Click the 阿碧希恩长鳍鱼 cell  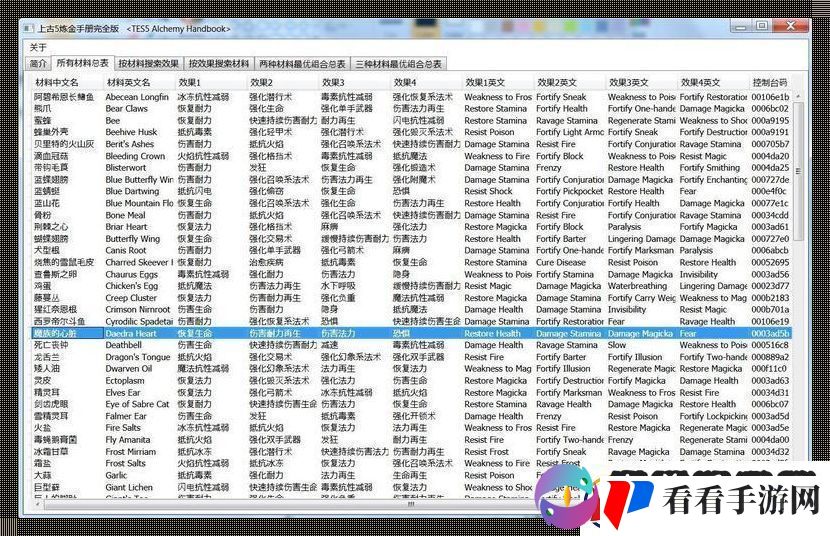(64, 97)
